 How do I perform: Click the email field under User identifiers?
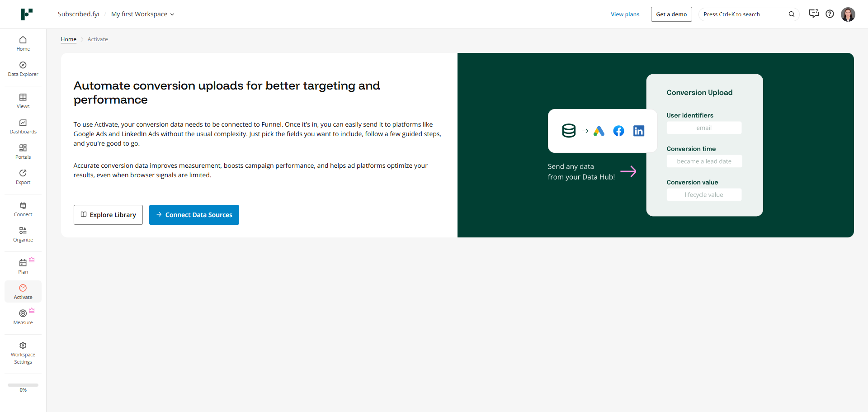[x=704, y=128]
